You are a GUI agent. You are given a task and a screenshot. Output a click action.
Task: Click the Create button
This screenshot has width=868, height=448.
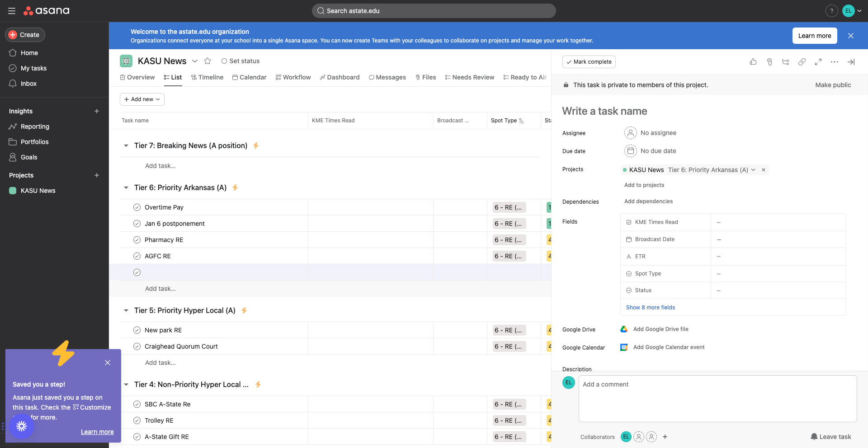coord(25,35)
